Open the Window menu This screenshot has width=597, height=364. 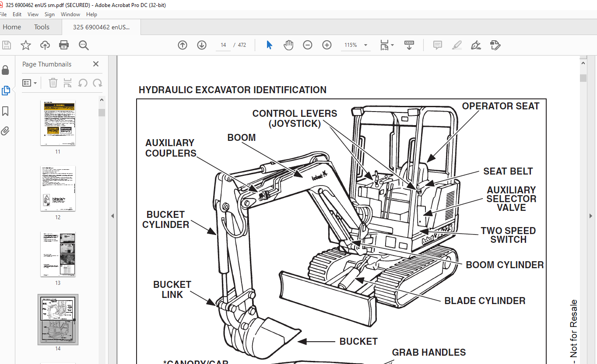pyautogui.click(x=70, y=14)
